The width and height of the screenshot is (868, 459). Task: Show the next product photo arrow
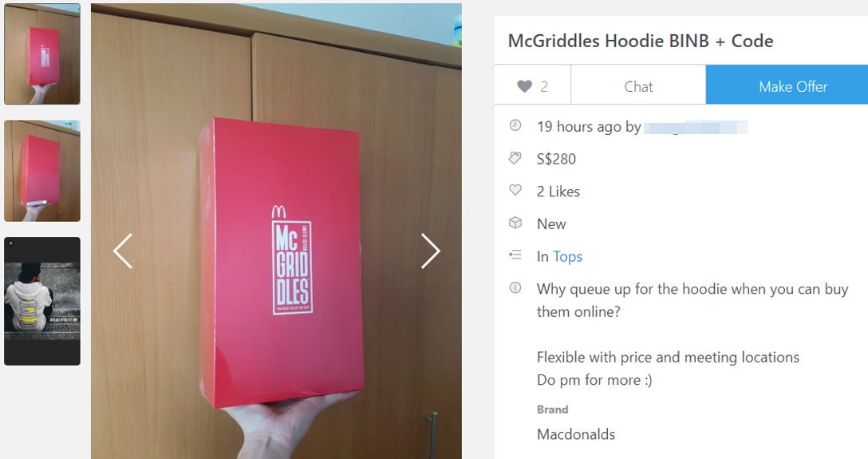point(431,251)
